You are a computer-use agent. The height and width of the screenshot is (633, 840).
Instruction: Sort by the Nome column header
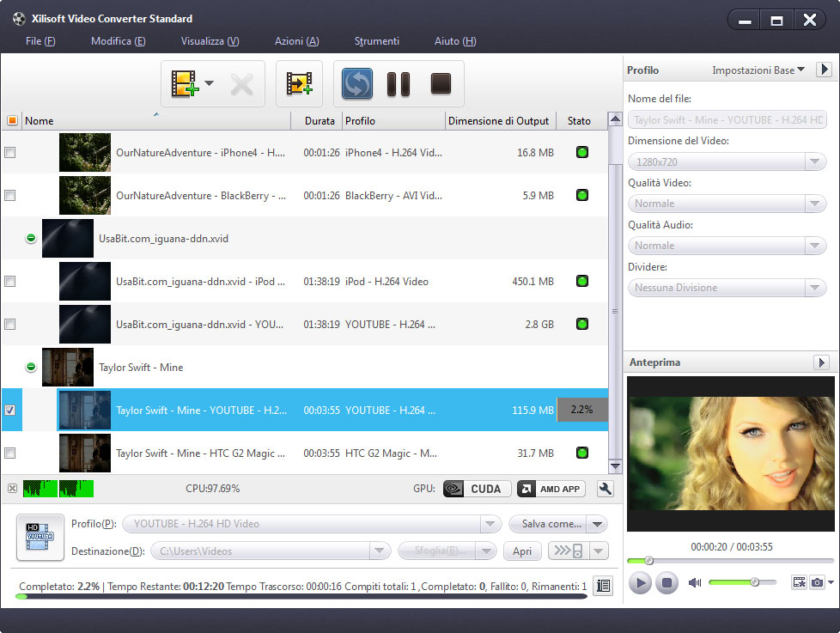pos(155,121)
